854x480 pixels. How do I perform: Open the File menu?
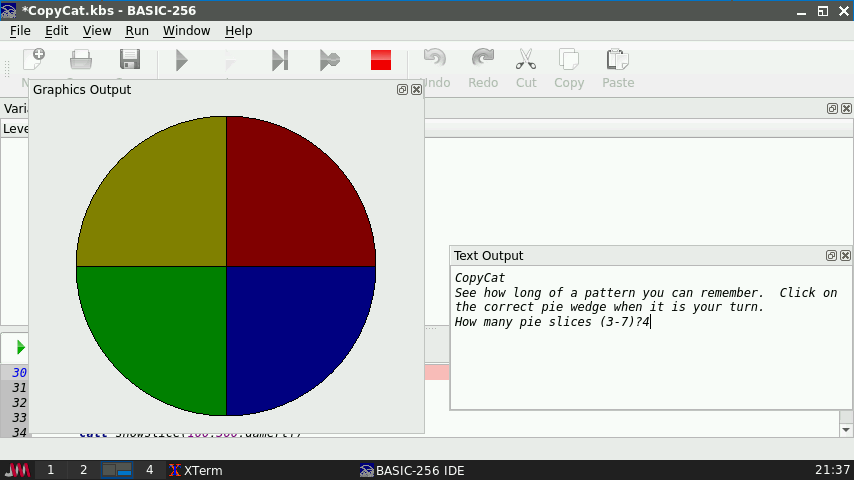coord(20,30)
